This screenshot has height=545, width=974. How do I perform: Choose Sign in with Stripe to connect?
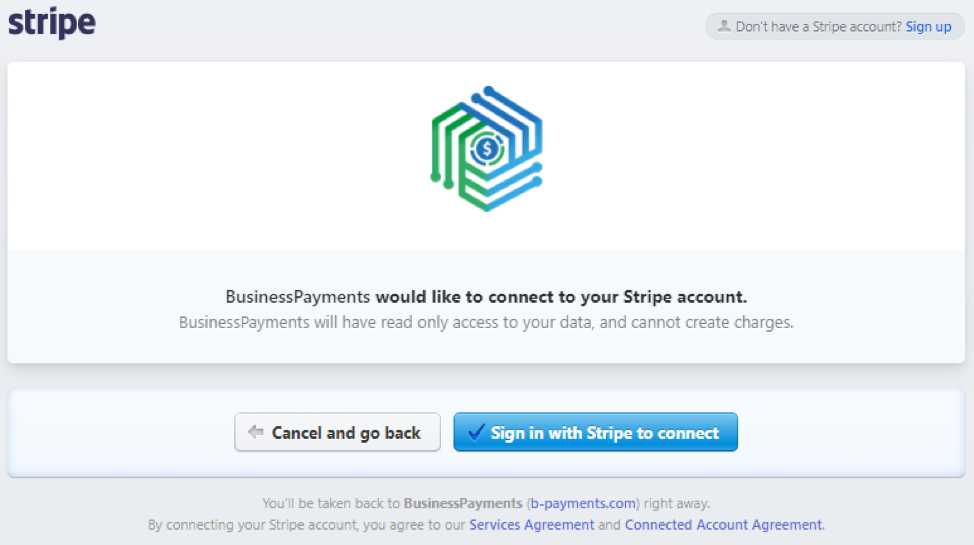coord(596,432)
